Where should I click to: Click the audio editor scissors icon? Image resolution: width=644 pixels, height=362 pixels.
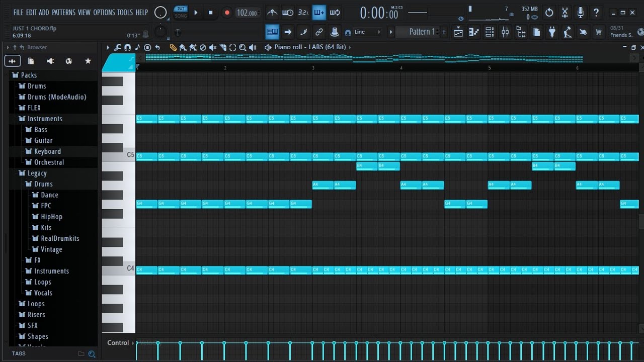[565, 13]
